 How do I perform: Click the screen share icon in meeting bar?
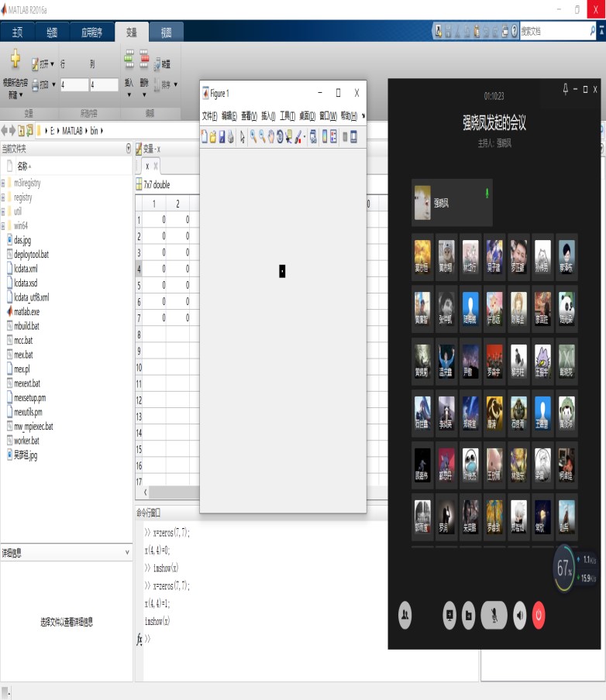(x=449, y=615)
